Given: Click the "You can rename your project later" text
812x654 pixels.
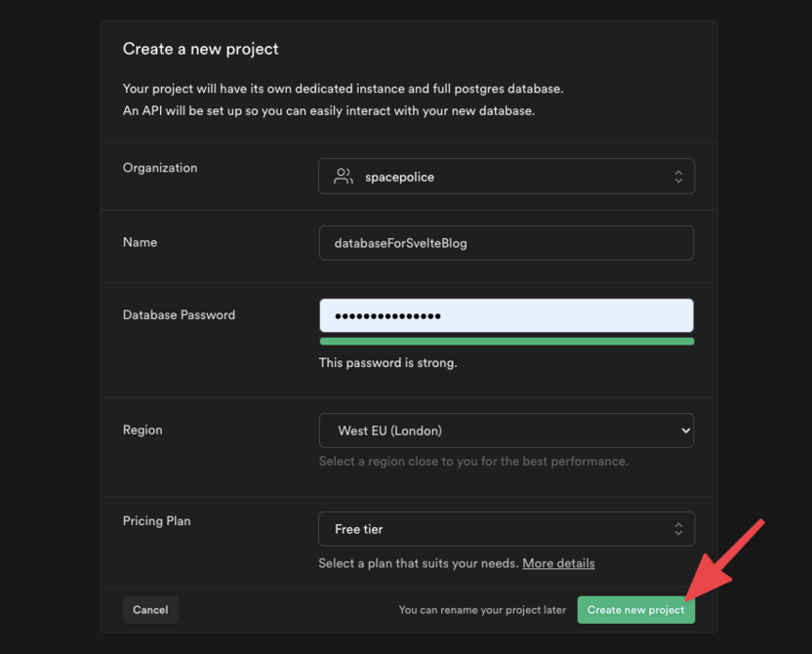Looking at the screenshot, I should pos(482,609).
